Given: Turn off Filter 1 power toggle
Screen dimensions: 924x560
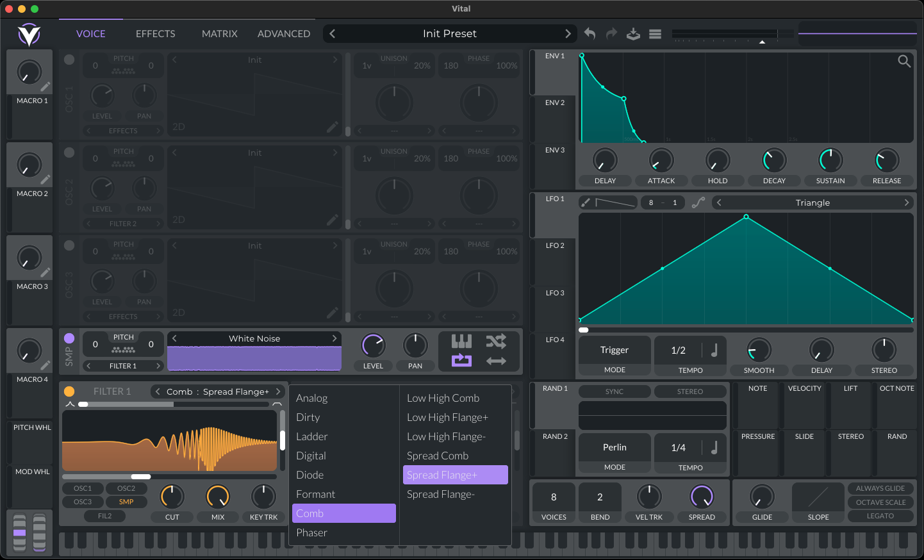Looking at the screenshot, I should [x=69, y=391].
